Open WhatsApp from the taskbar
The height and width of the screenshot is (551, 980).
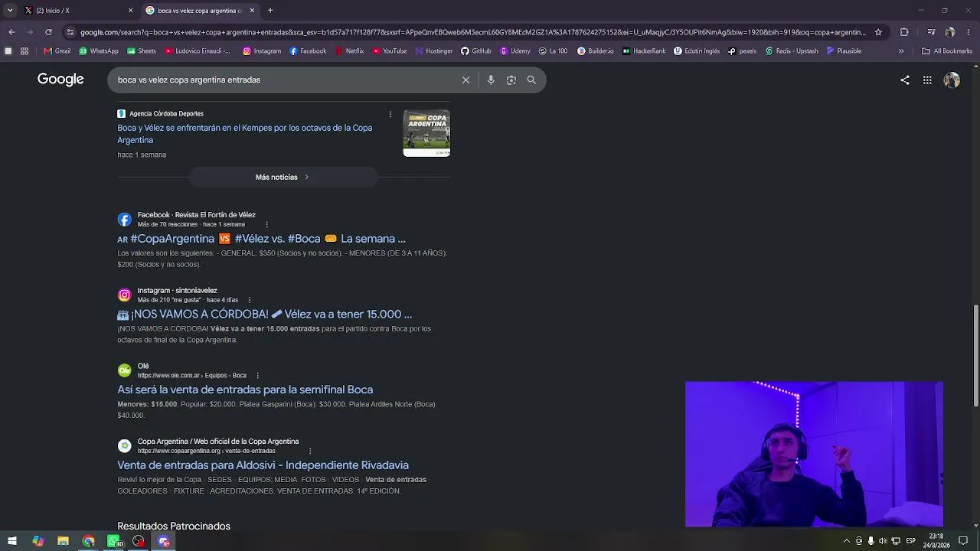pos(113,541)
